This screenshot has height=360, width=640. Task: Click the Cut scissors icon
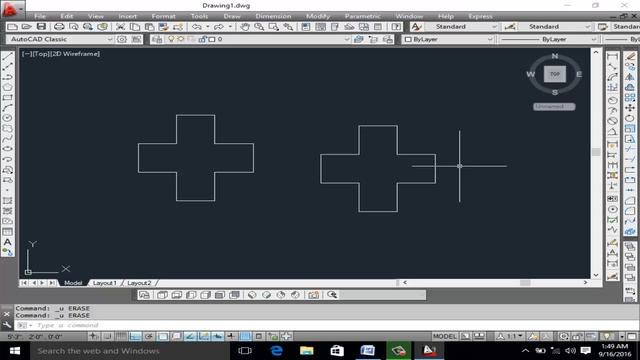(x=120, y=27)
